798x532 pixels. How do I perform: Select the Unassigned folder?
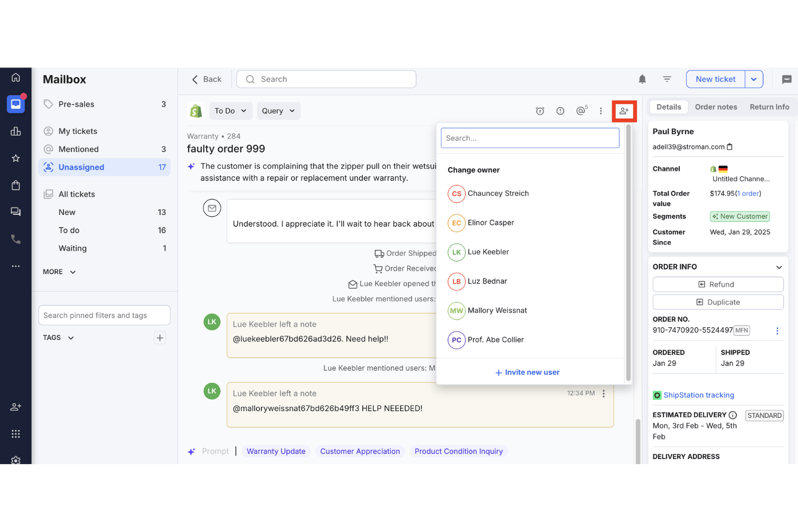(105, 167)
